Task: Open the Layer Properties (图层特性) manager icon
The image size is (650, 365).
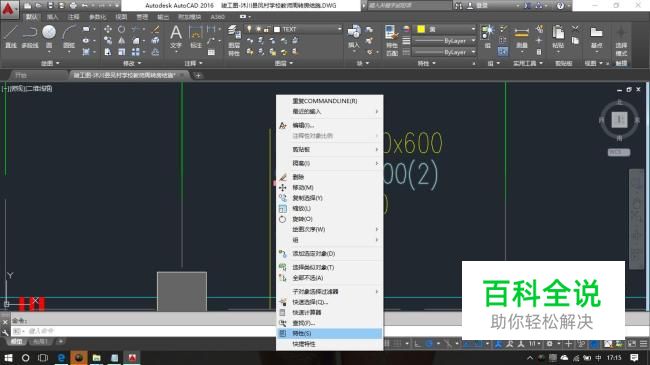Action: 234,40
